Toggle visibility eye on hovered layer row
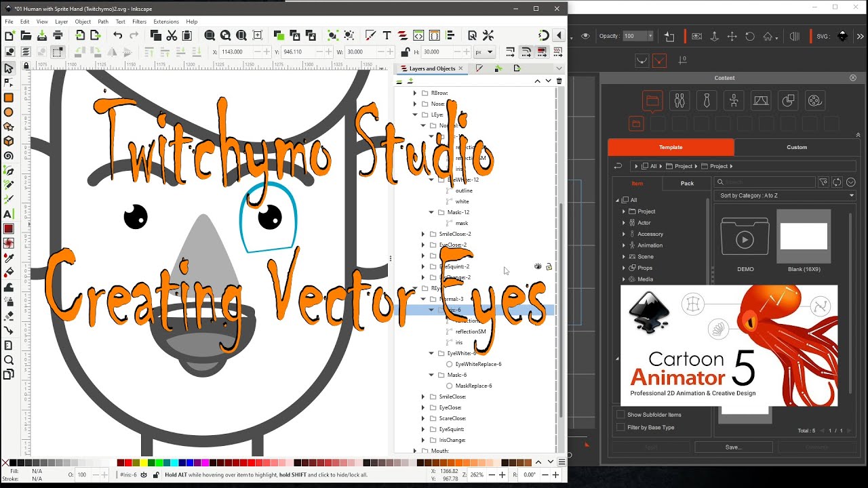 (538, 266)
